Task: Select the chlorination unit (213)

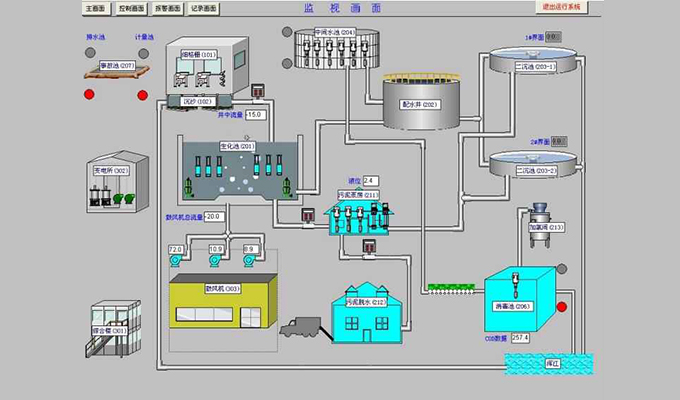Action: tap(541, 225)
